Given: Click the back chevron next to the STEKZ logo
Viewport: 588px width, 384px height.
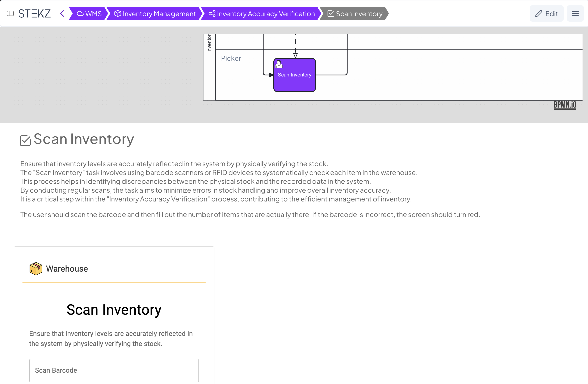Looking at the screenshot, I should [x=62, y=14].
